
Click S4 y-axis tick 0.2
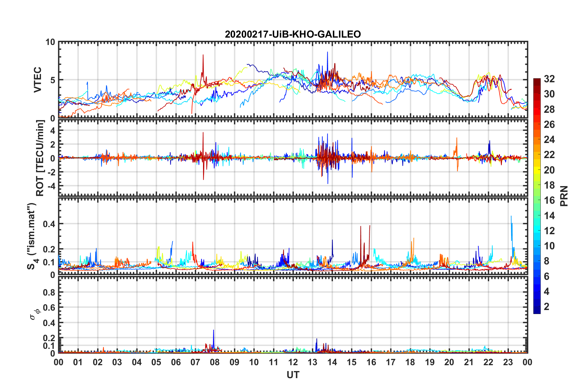click(x=49, y=249)
